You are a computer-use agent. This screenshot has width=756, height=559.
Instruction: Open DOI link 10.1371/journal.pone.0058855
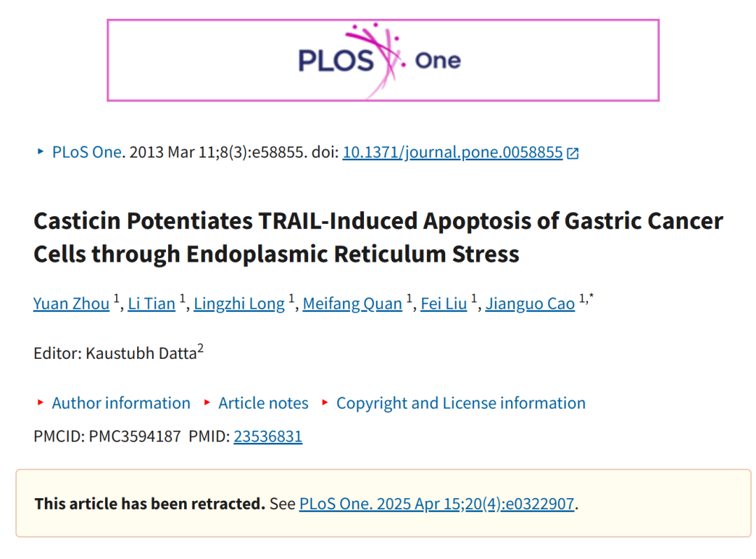(x=452, y=153)
